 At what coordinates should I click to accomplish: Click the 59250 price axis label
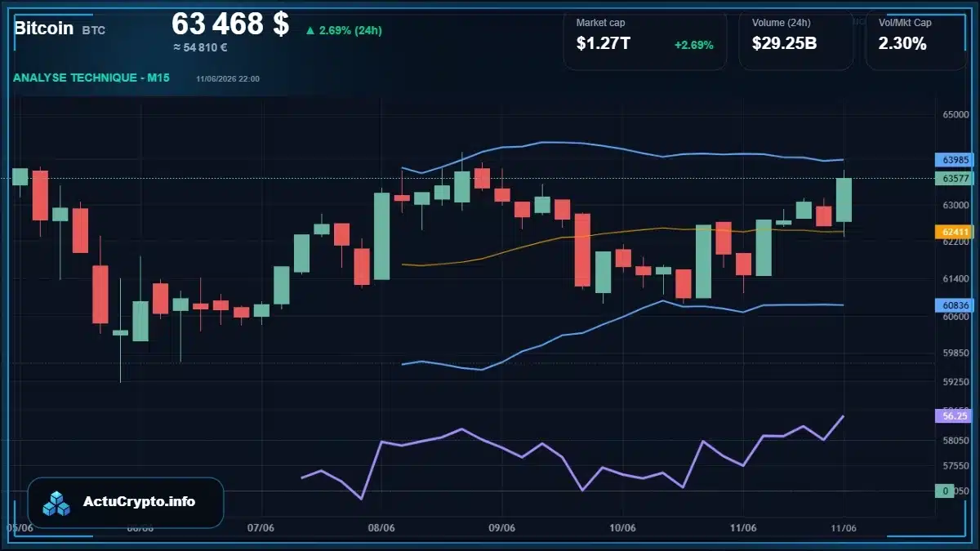click(x=955, y=381)
